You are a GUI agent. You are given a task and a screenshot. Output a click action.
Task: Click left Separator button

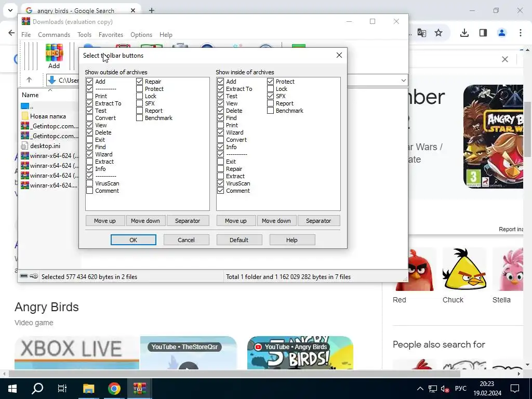pyautogui.click(x=188, y=221)
